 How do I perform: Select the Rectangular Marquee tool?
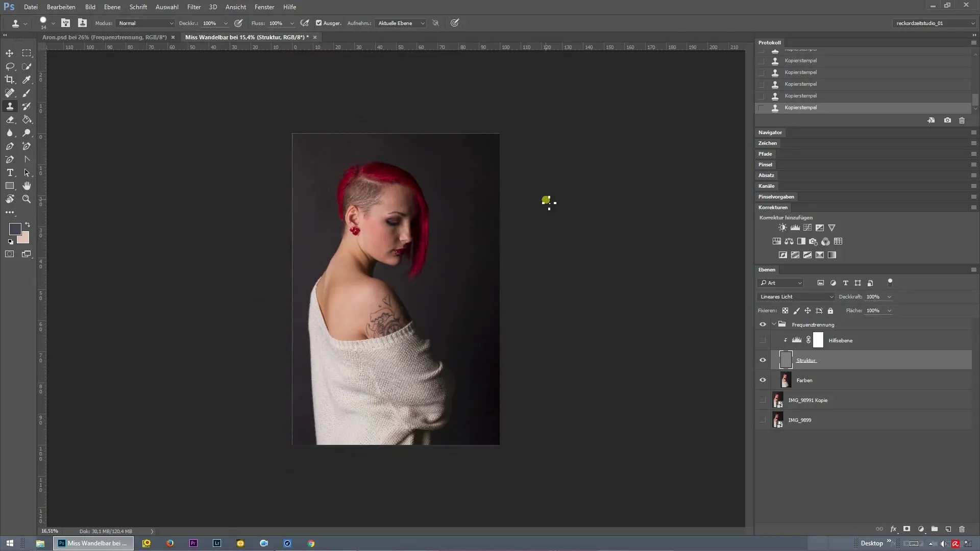(x=27, y=53)
